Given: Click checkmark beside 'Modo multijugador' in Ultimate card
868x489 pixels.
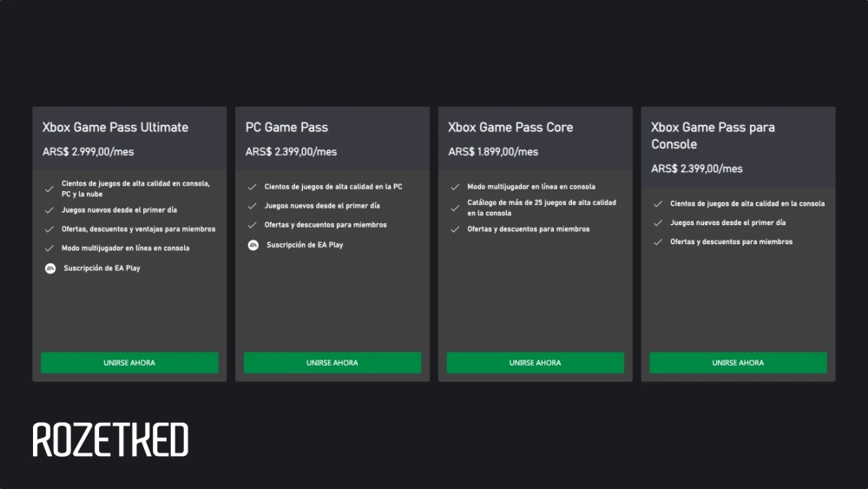Looking at the screenshot, I should tap(49, 248).
